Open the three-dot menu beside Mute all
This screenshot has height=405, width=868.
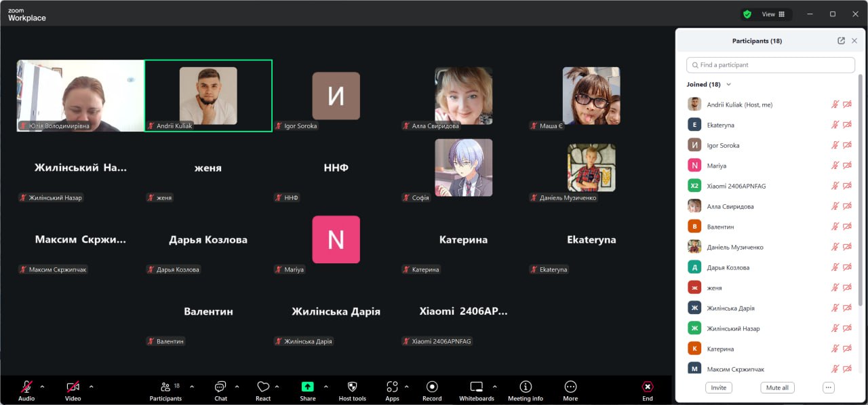(x=828, y=387)
